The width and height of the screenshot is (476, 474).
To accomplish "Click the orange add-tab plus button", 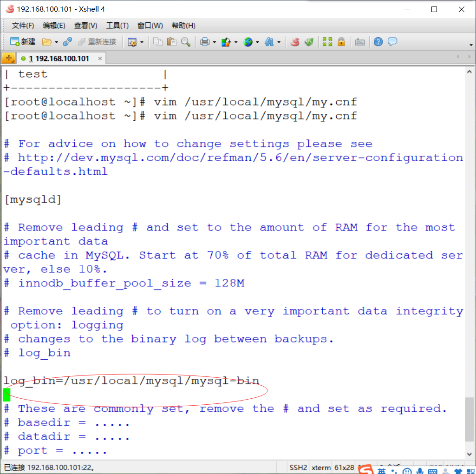I will [8, 58].
